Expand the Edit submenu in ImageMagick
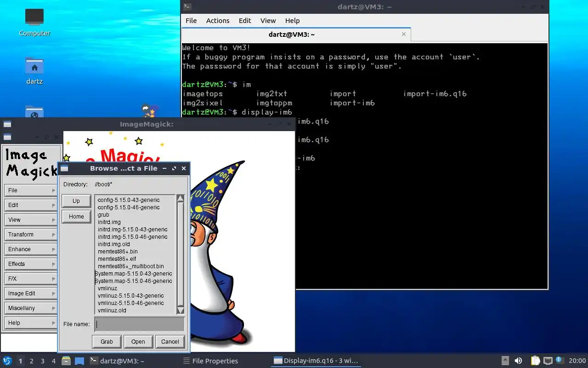 pos(30,205)
